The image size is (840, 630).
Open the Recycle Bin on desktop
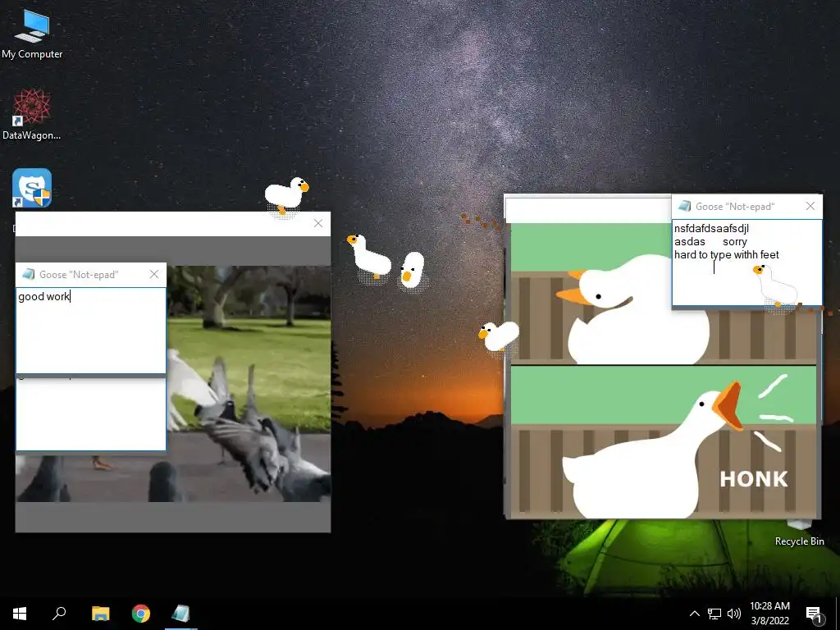tap(799, 533)
